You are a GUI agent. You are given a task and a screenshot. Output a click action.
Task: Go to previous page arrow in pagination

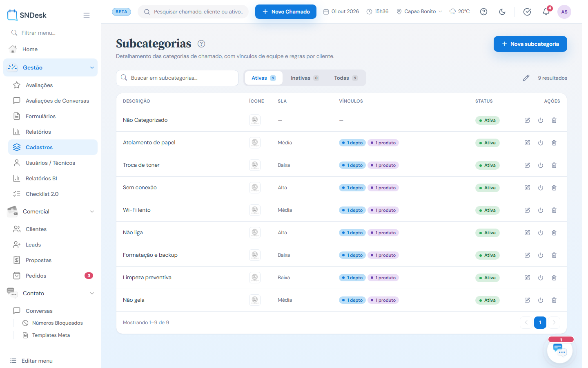pyautogui.click(x=526, y=323)
